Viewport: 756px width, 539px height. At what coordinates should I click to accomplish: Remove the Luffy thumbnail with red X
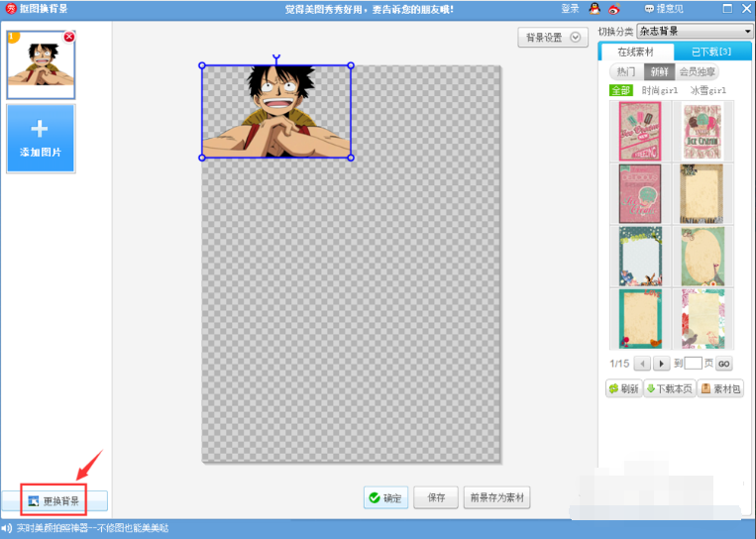click(x=69, y=37)
